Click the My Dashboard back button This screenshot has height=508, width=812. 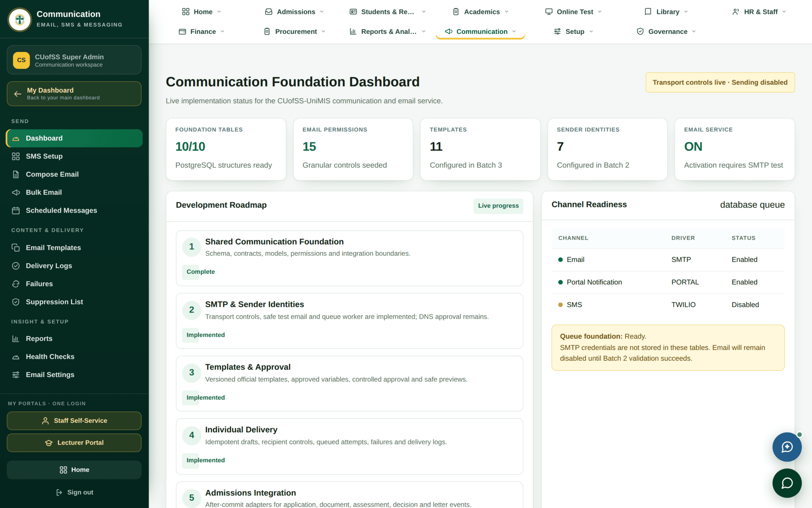tap(74, 94)
